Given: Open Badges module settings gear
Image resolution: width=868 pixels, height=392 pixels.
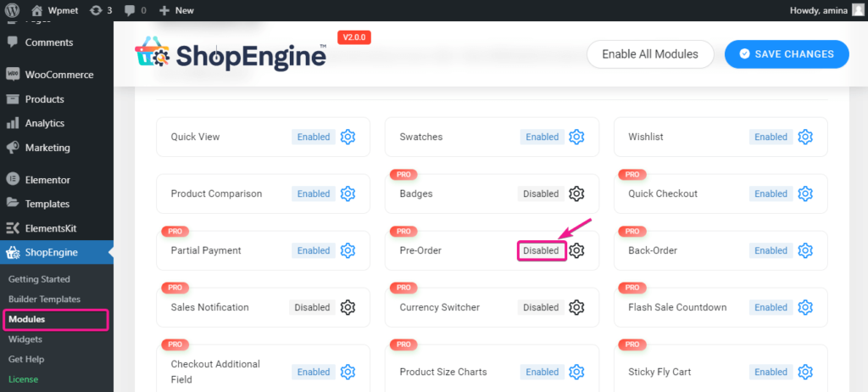Looking at the screenshot, I should click(x=576, y=193).
